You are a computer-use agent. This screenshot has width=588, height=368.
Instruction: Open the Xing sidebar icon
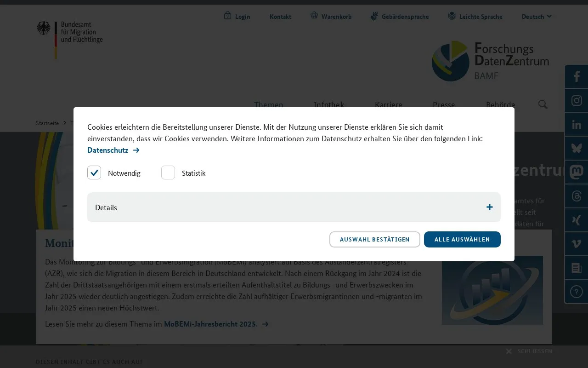[577, 220]
